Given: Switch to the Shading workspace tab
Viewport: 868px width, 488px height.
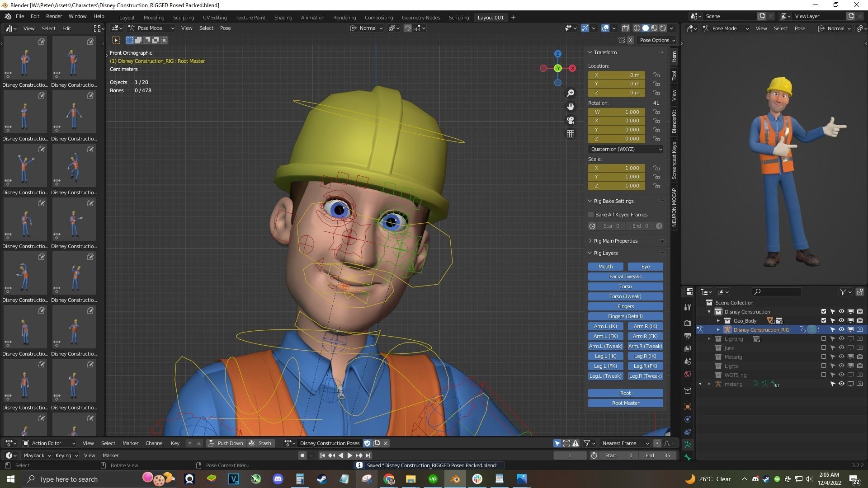Looking at the screenshot, I should pos(283,17).
